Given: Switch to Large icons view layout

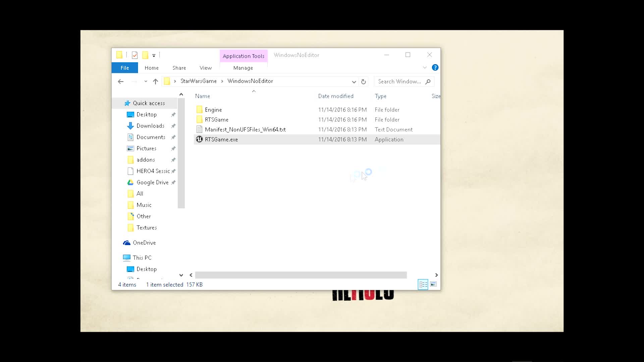Looking at the screenshot, I should [433, 284].
